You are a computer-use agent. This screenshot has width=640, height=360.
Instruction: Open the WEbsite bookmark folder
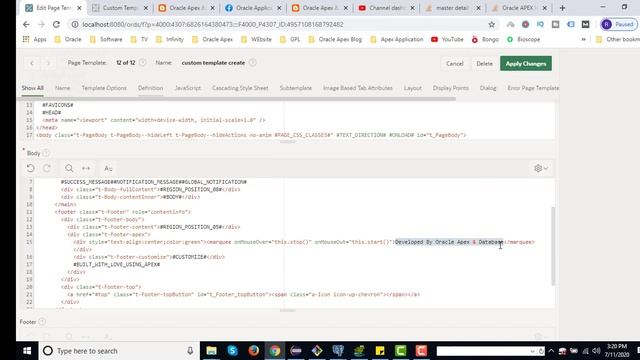(256, 39)
